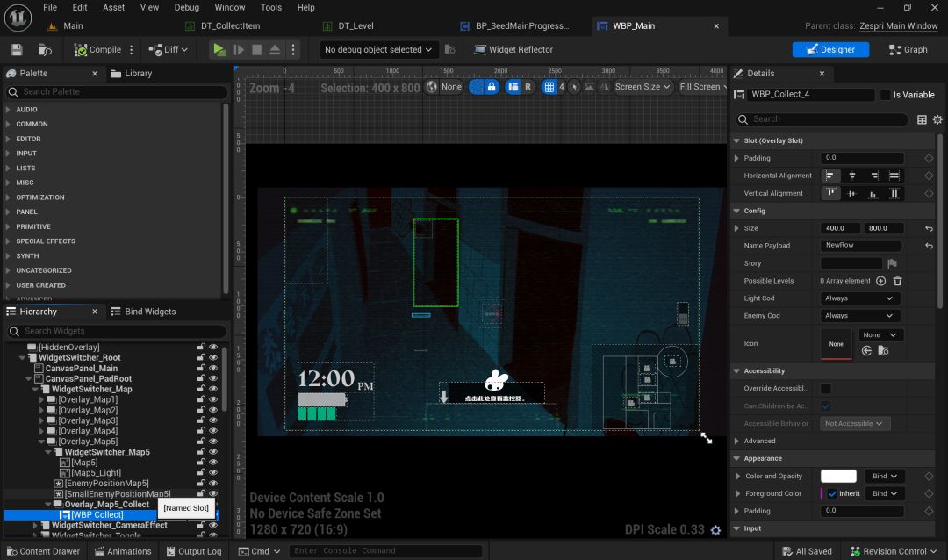Delete all Possible Levels array elements
The image size is (948, 560).
point(898,281)
